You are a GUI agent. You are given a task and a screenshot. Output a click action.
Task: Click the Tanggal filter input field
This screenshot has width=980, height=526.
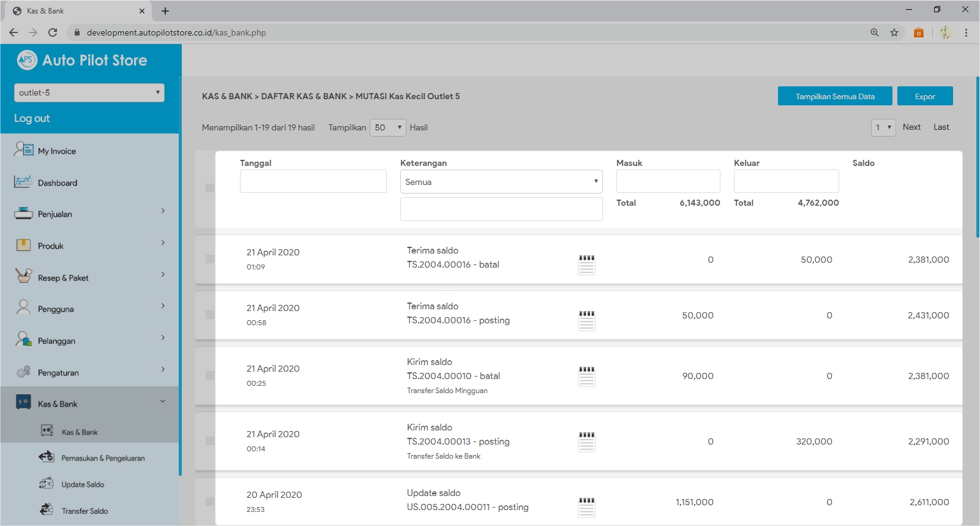click(x=313, y=182)
